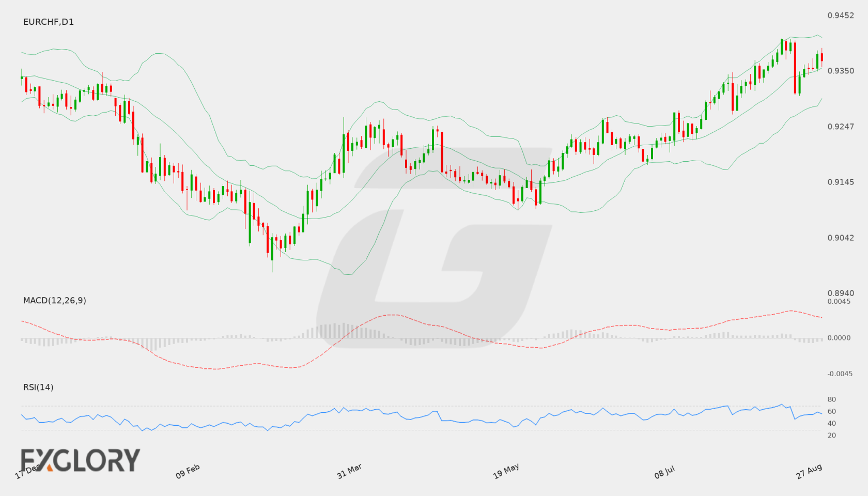The height and width of the screenshot is (496, 868).
Task: Click the MACD 0.0045 scale value
Action: point(839,301)
